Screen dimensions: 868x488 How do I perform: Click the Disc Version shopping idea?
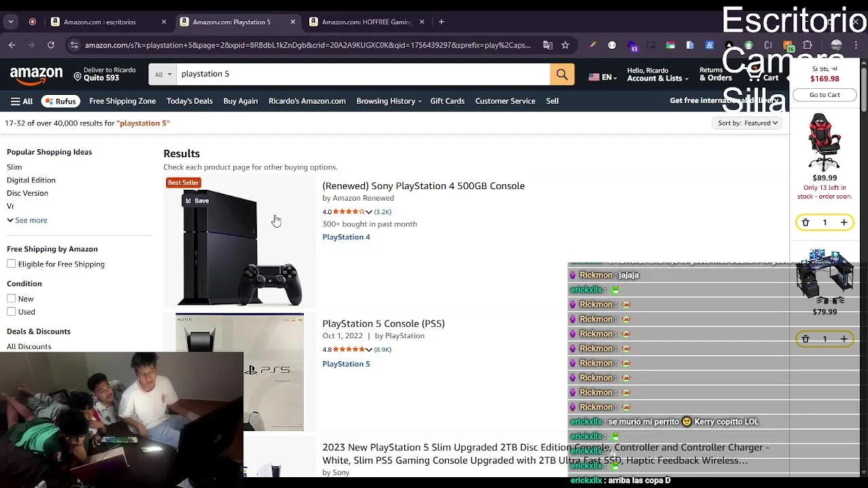(27, 193)
